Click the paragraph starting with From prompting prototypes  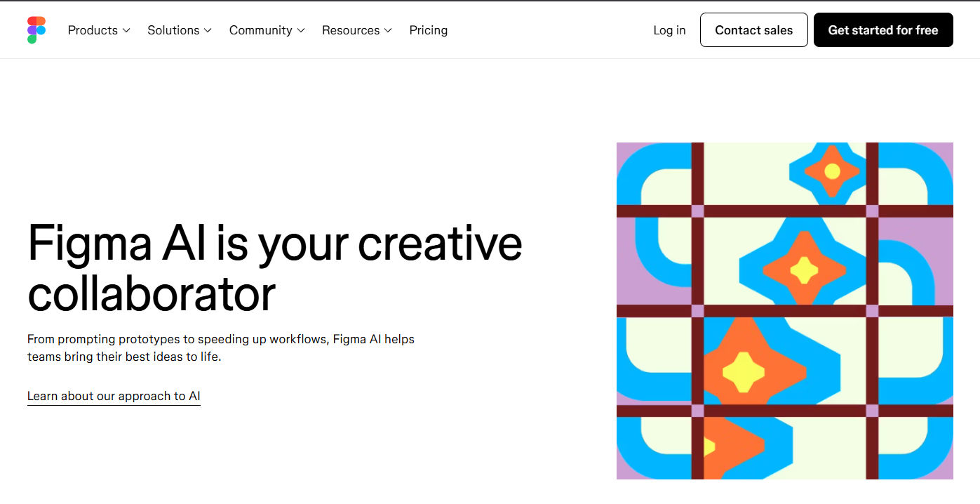[x=220, y=347]
